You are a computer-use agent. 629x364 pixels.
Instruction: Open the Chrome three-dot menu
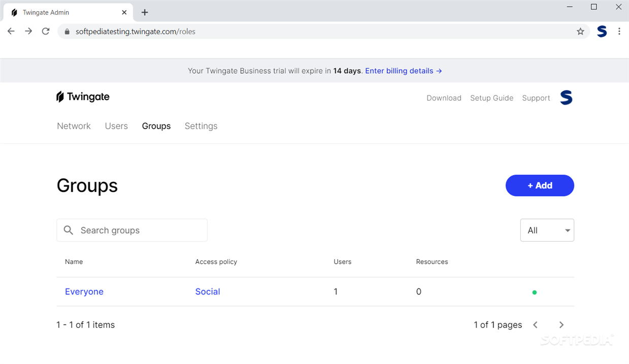[619, 31]
